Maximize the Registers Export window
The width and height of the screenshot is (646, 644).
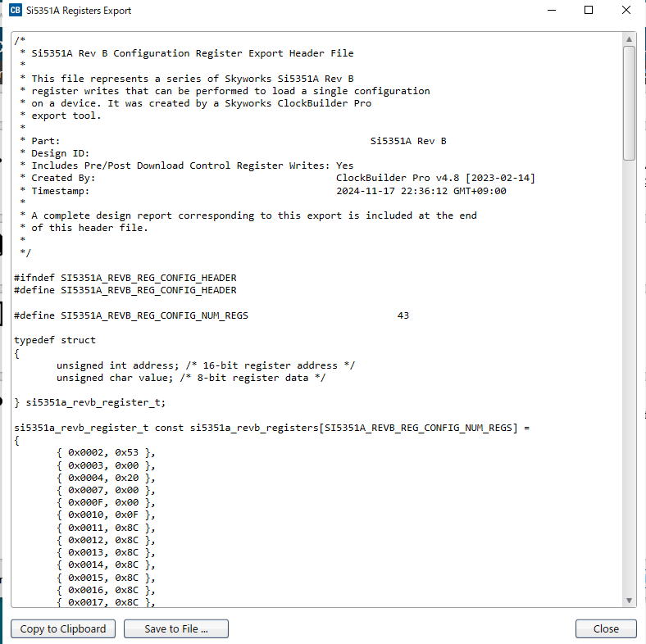pyautogui.click(x=589, y=11)
